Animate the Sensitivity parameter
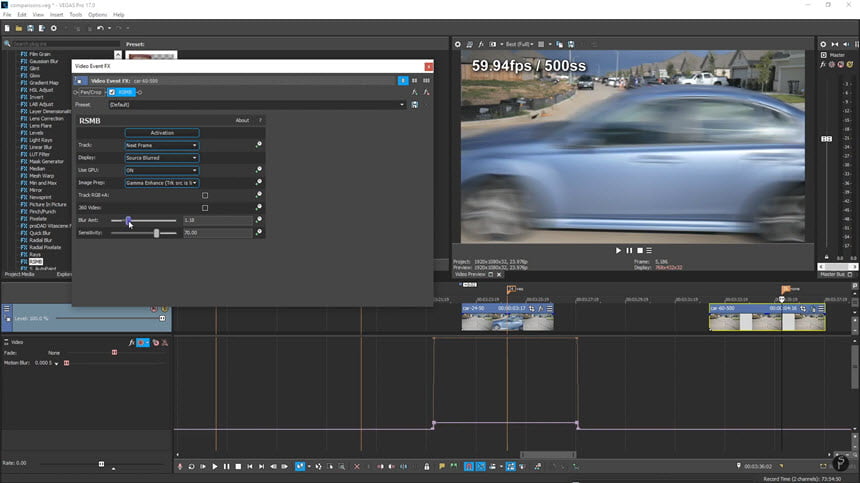 coord(259,232)
